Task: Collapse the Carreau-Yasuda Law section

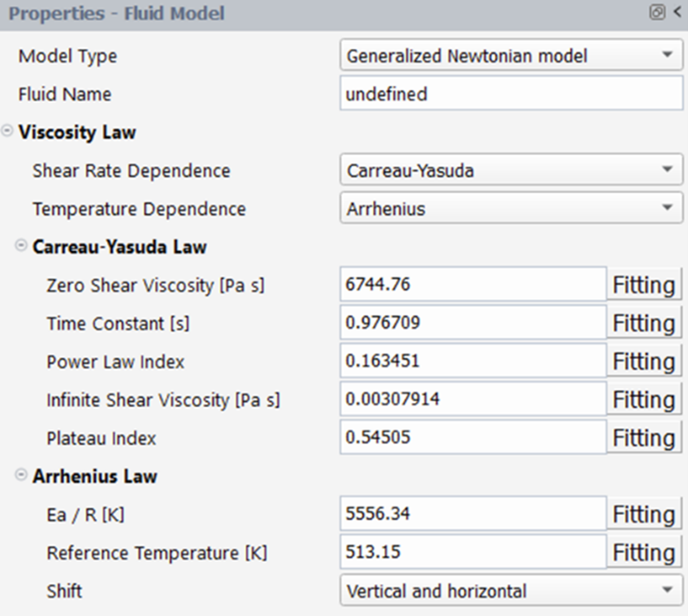Action: pyautogui.click(x=21, y=246)
